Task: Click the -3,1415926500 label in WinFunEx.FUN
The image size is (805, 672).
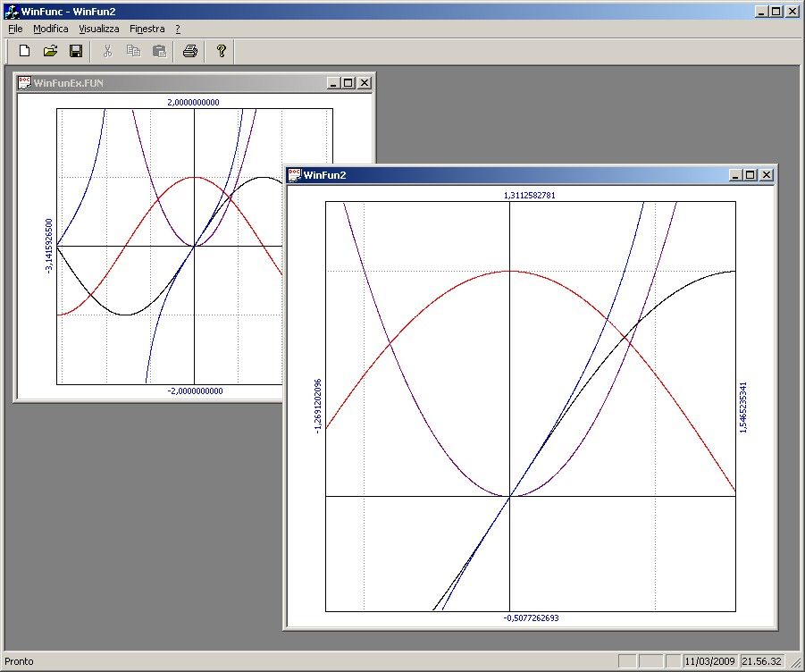Action: point(49,247)
